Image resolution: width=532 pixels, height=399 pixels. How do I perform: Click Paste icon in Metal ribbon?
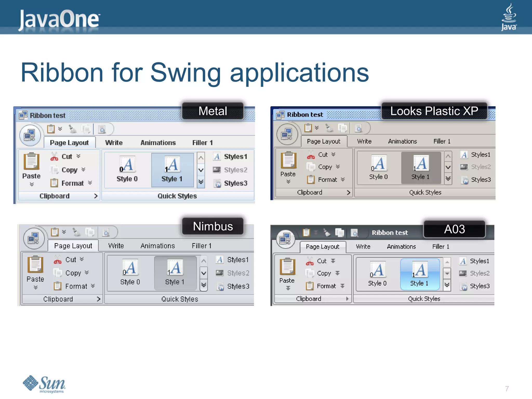[x=31, y=161]
